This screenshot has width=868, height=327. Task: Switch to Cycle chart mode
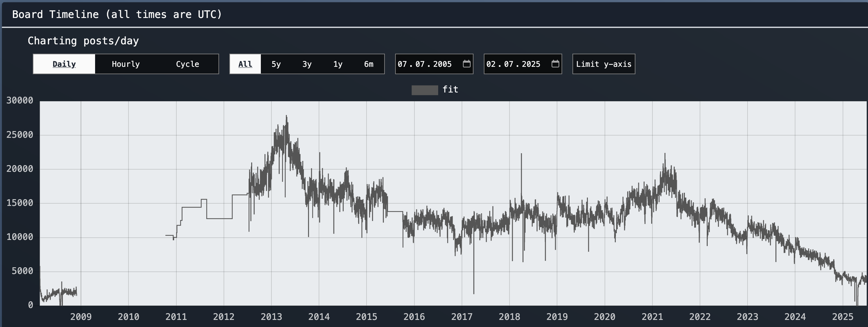click(187, 64)
